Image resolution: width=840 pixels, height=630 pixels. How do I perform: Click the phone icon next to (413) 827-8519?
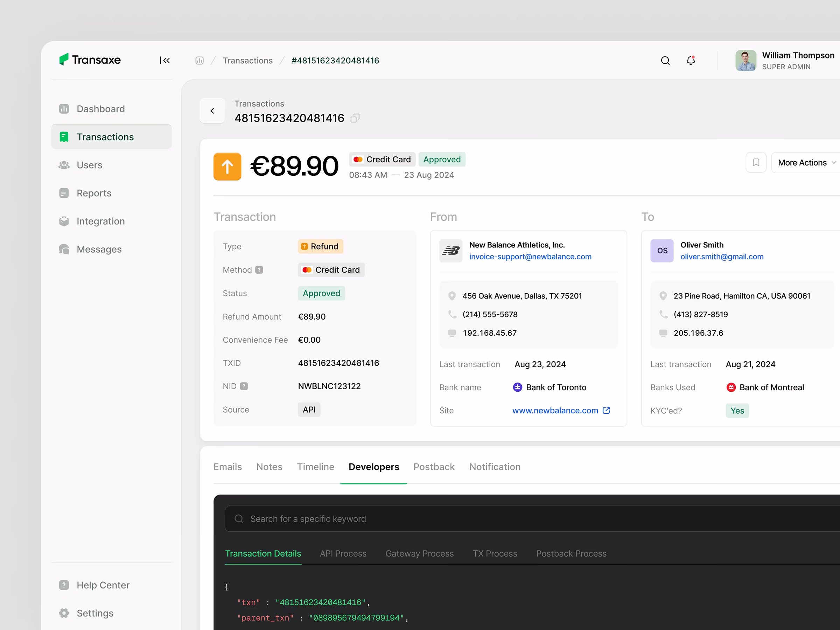tap(663, 314)
